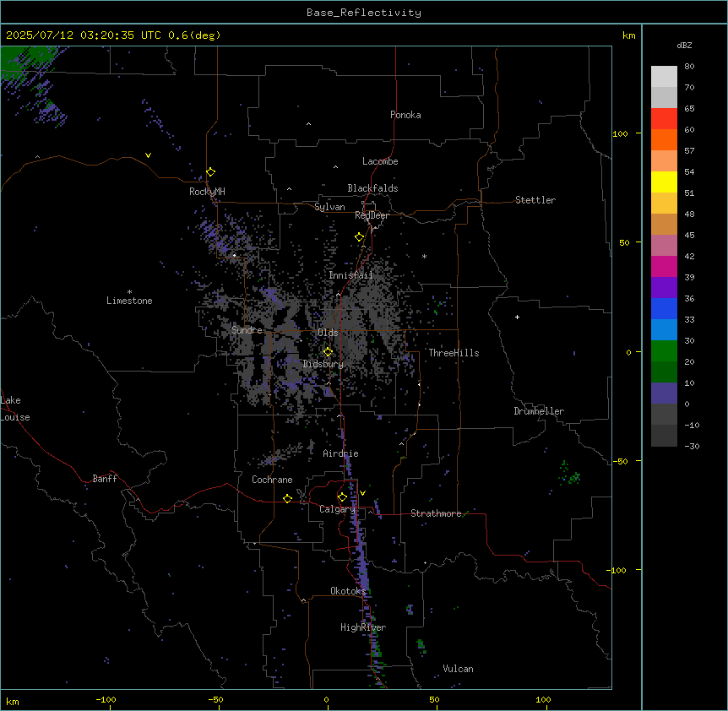This screenshot has height=711, width=728.
Task: Click the HighRiver city label
Action: pos(363,627)
